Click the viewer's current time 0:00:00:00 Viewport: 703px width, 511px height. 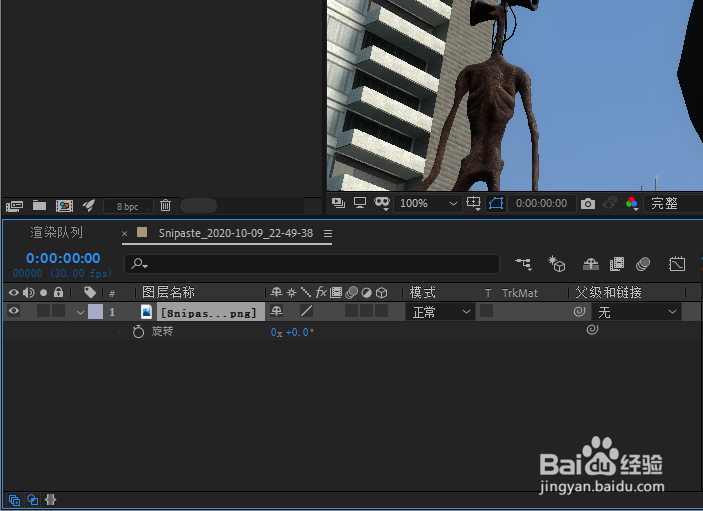542,204
